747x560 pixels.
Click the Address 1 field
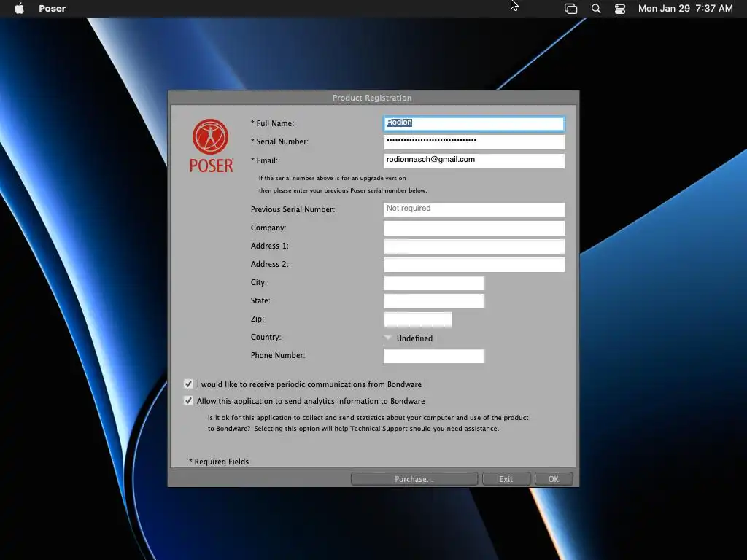[473, 246]
